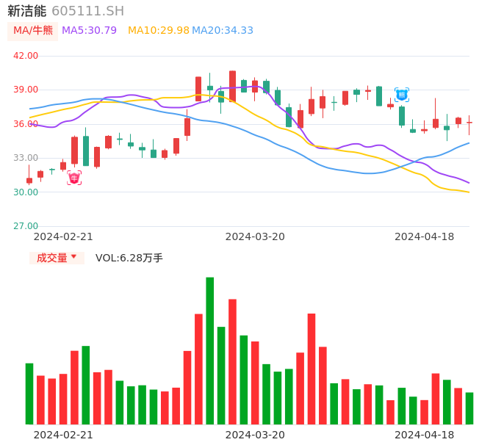The image size is (504, 445).
Task: Click the MA5:30.79 legend label
Action: tap(89, 31)
